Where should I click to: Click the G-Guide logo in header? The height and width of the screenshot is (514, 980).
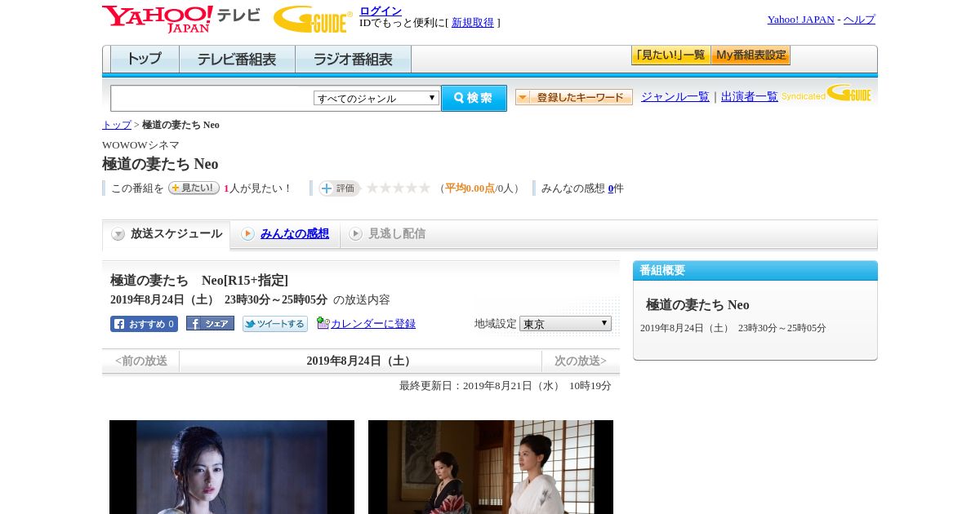(x=313, y=19)
